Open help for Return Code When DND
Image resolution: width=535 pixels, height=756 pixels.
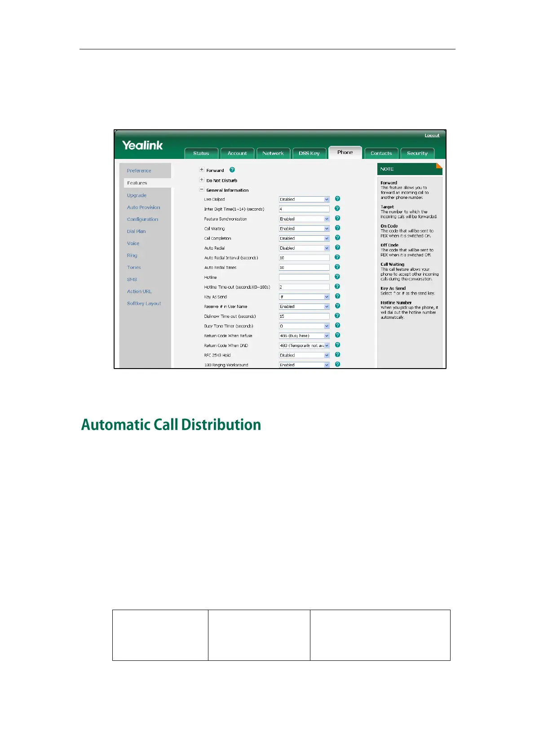coord(337,345)
